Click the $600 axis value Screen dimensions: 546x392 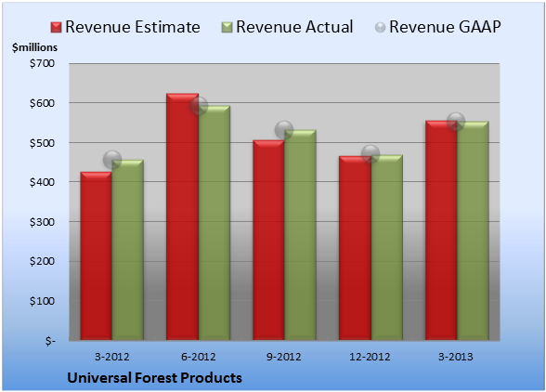pyautogui.click(x=42, y=103)
